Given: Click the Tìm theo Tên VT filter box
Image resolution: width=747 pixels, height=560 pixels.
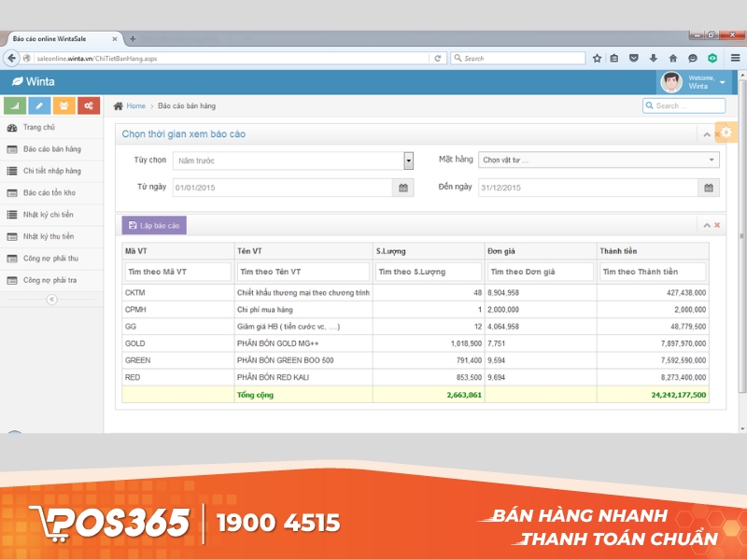Looking at the screenshot, I should [x=303, y=272].
